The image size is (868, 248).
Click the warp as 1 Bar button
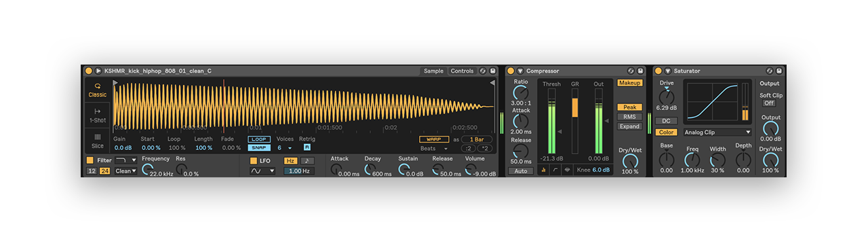477,139
